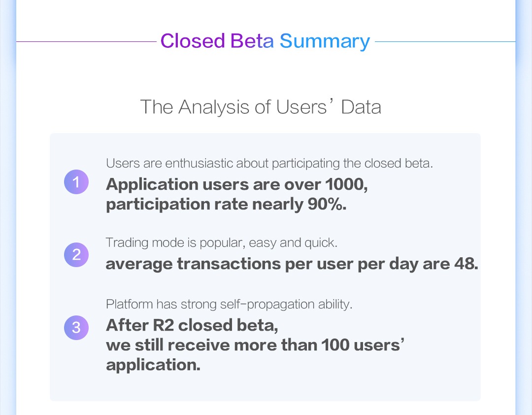Click the word application. at bottom
The height and width of the screenshot is (415, 532).
click(x=153, y=365)
